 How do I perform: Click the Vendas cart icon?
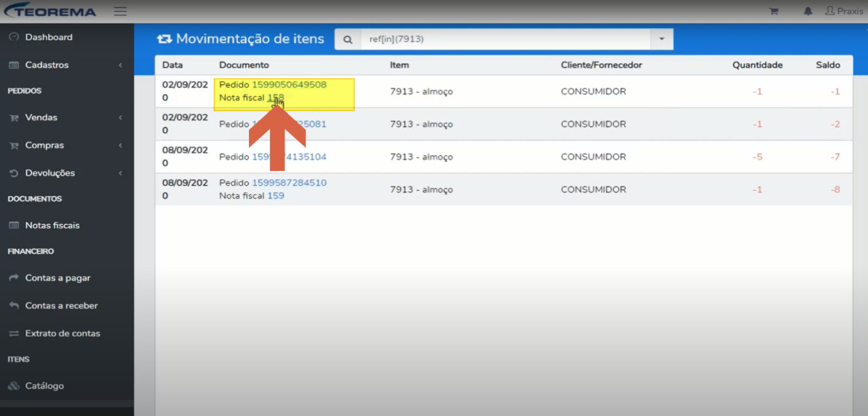point(14,118)
